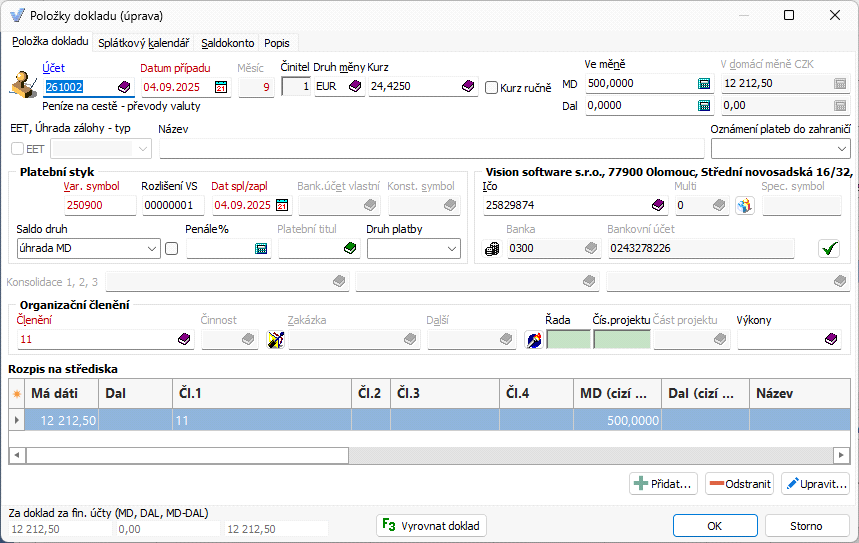The height and width of the screenshot is (543, 859).
Task: Expand Oznámení plateb do zahraničí dropdown
Action: [840, 149]
